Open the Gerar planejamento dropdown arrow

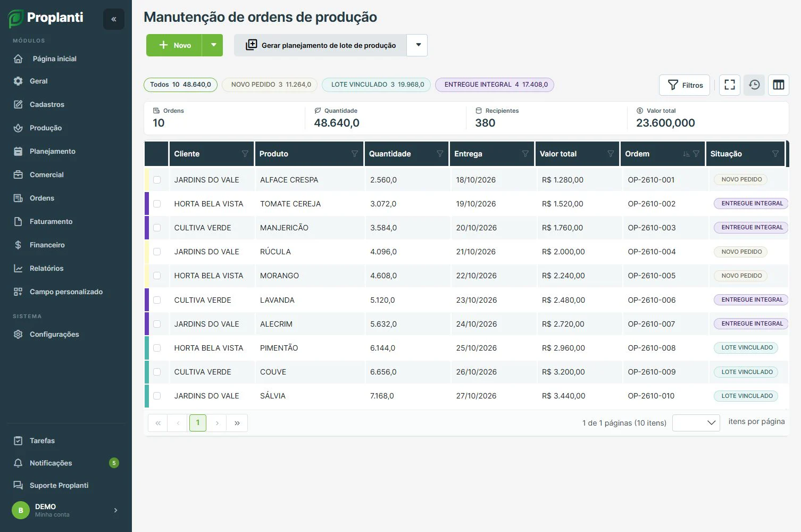click(x=418, y=45)
